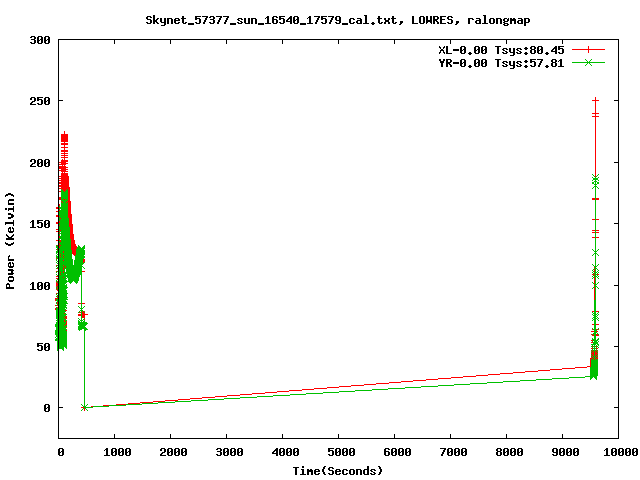Click the y-axis value 200
The image size is (640, 480).
40,163
